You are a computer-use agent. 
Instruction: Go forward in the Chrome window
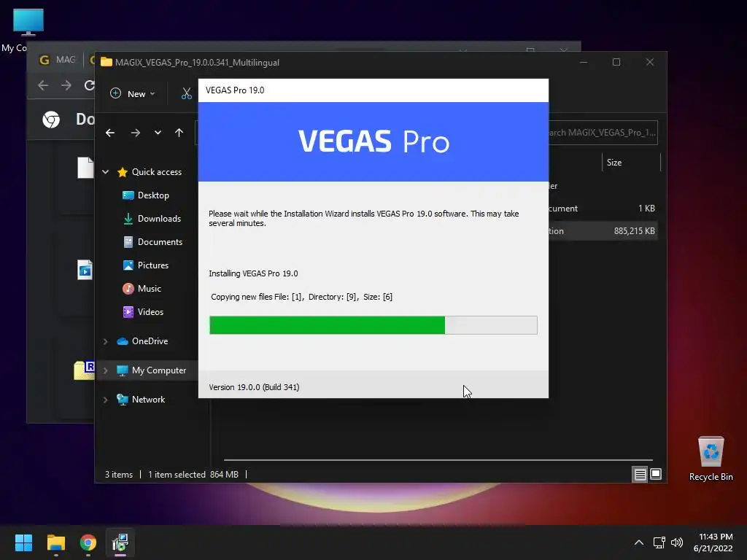[x=66, y=85]
